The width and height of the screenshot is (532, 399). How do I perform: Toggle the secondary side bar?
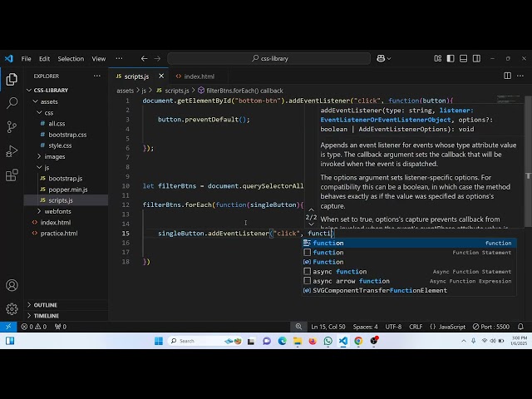click(476, 58)
